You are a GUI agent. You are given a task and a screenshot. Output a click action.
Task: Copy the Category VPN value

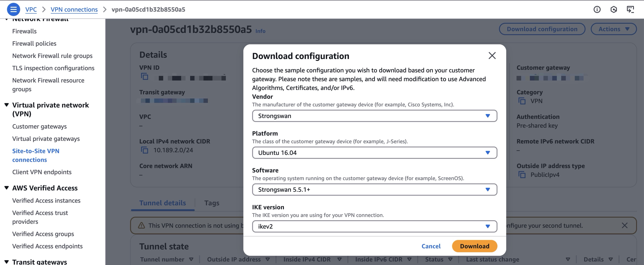pyautogui.click(x=522, y=101)
